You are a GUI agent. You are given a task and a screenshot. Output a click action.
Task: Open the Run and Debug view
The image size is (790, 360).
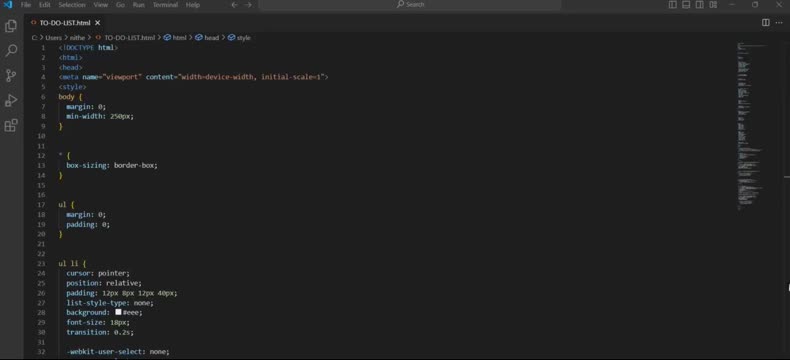[x=11, y=101]
